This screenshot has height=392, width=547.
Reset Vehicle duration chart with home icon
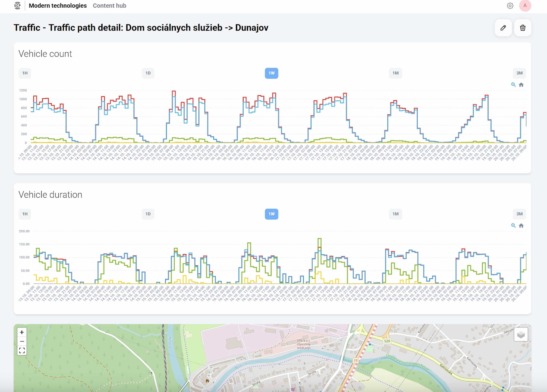(521, 225)
